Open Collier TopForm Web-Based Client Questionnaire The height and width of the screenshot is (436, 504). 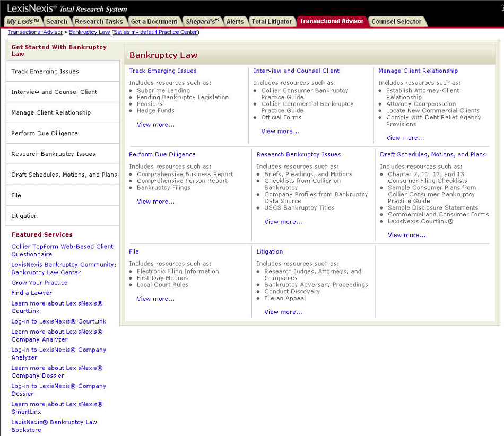pos(62,250)
